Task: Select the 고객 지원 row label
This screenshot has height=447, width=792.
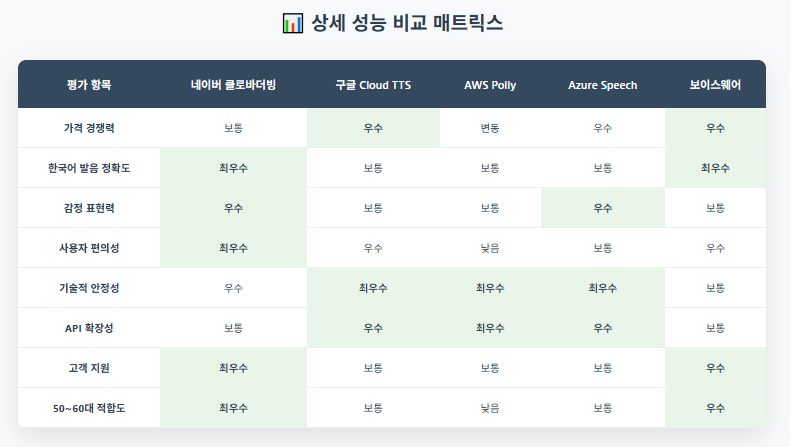Action: (89, 368)
